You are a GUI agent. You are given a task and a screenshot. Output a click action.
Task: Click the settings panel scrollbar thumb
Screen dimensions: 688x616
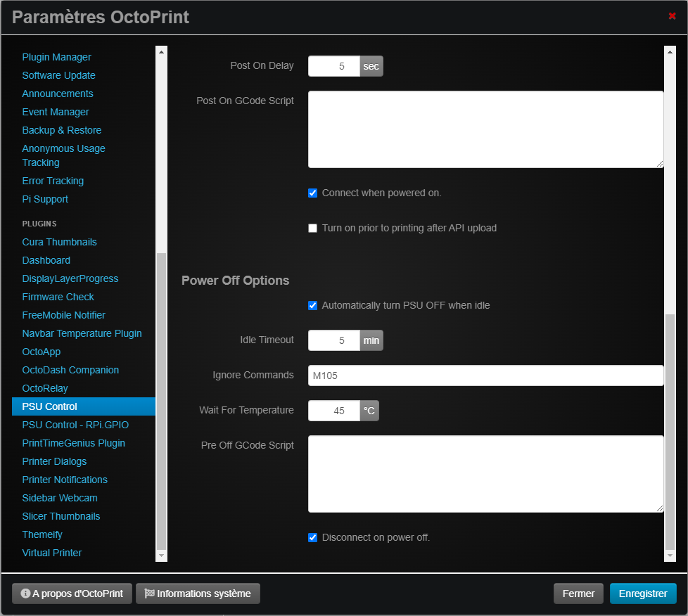[x=670, y=432]
